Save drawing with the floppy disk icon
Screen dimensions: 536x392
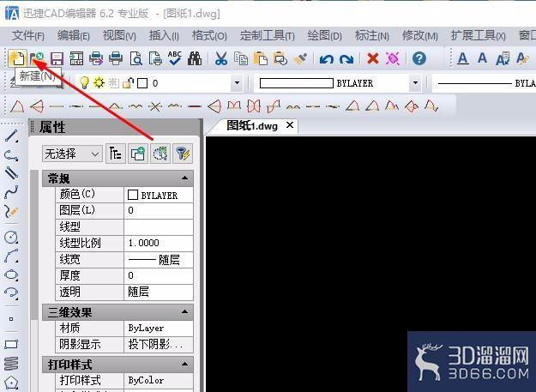pyautogui.click(x=57, y=58)
